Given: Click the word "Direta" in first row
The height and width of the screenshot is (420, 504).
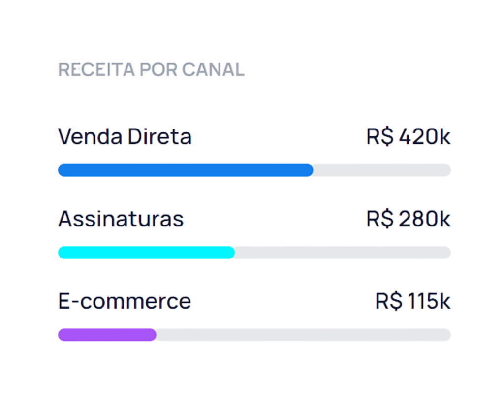Looking at the screenshot, I should (x=159, y=136).
